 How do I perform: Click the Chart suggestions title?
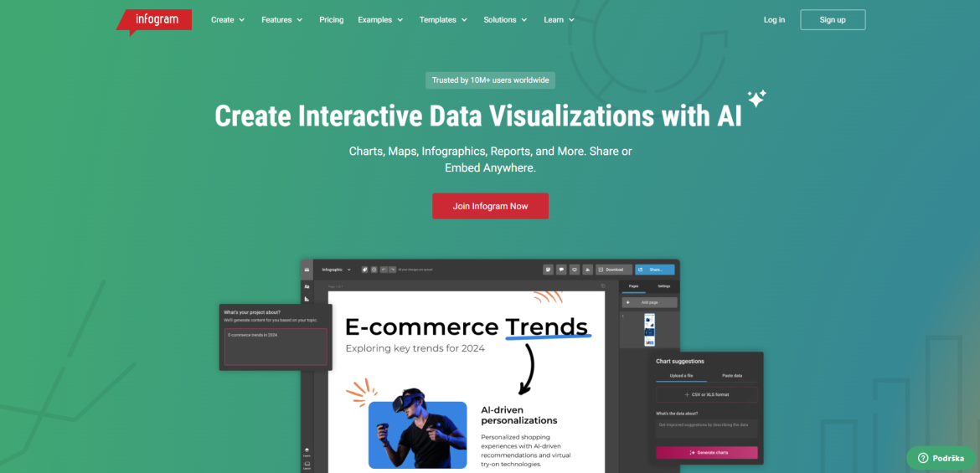pos(680,361)
